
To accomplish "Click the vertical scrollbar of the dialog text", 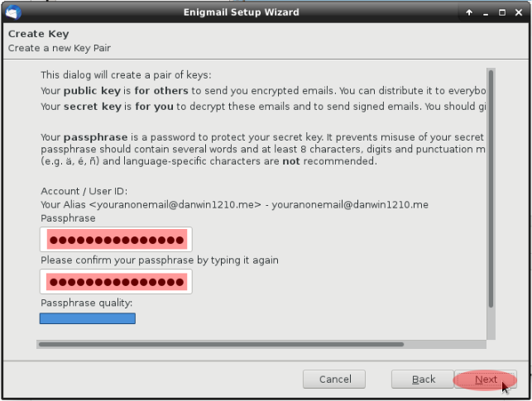I will 491,190.
